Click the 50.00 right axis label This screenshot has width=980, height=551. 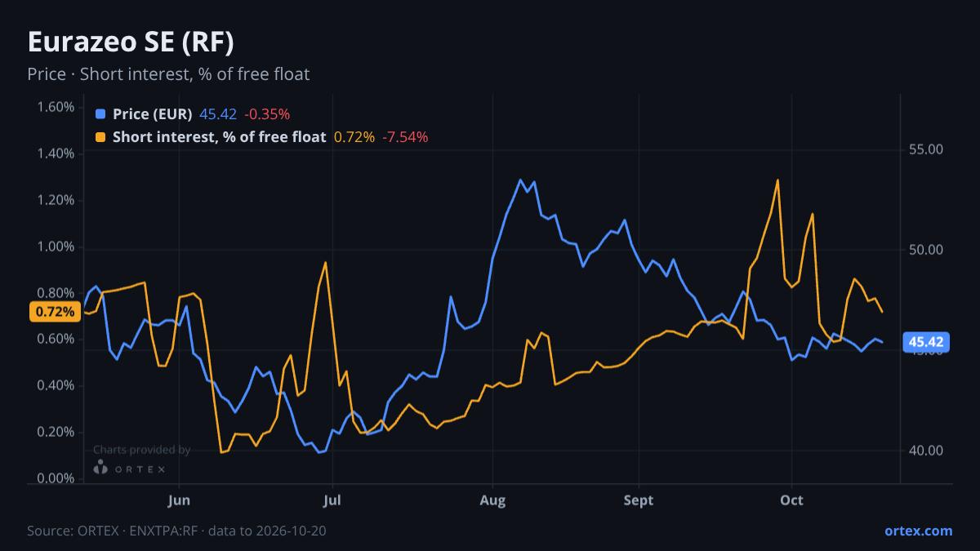tap(925, 250)
